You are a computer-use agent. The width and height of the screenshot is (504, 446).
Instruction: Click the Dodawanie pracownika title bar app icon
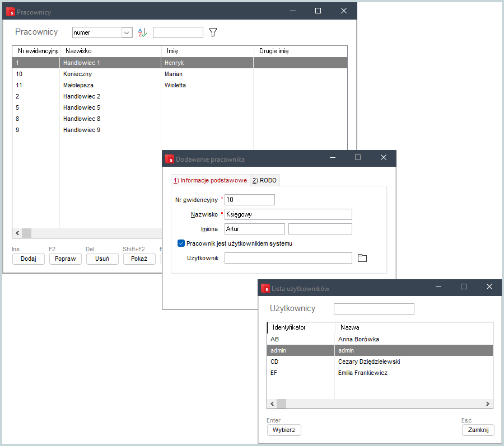[169, 159]
